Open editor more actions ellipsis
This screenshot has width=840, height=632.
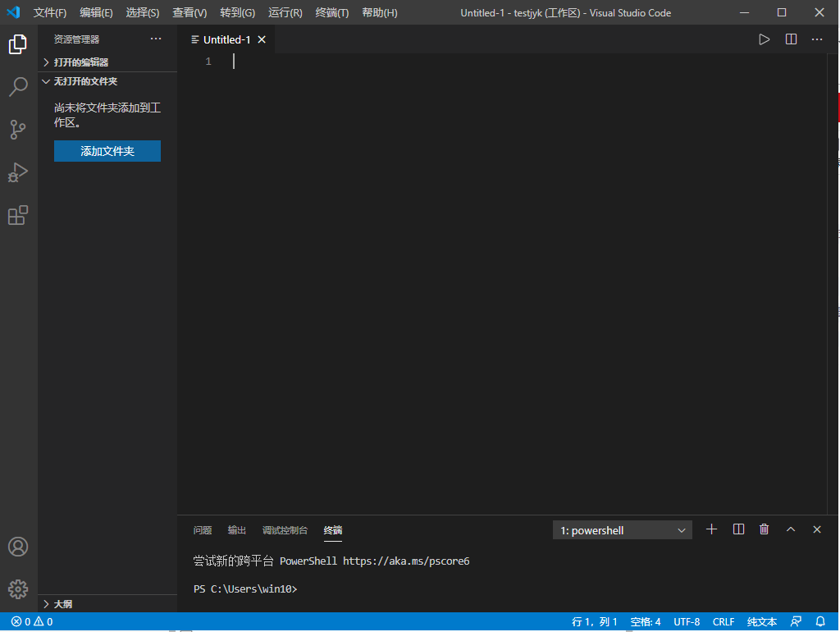pyautogui.click(x=817, y=39)
